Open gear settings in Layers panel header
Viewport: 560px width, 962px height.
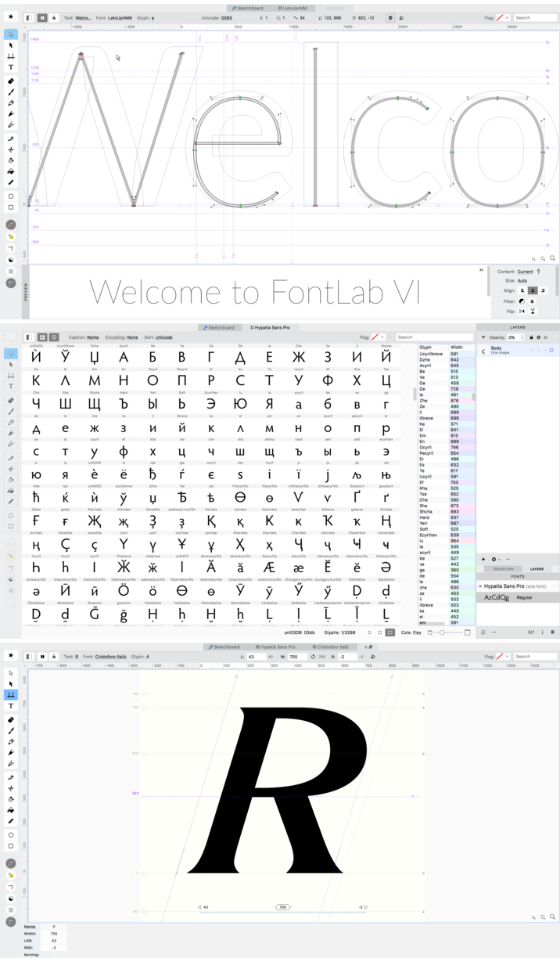click(538, 337)
